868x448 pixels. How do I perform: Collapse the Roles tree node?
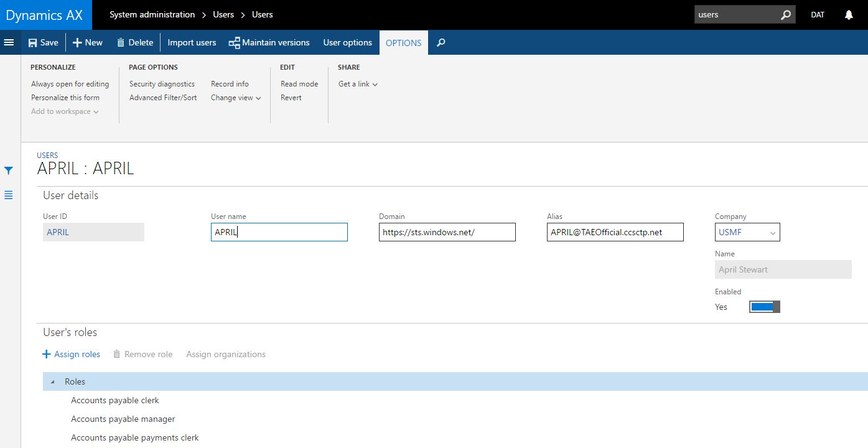click(52, 382)
